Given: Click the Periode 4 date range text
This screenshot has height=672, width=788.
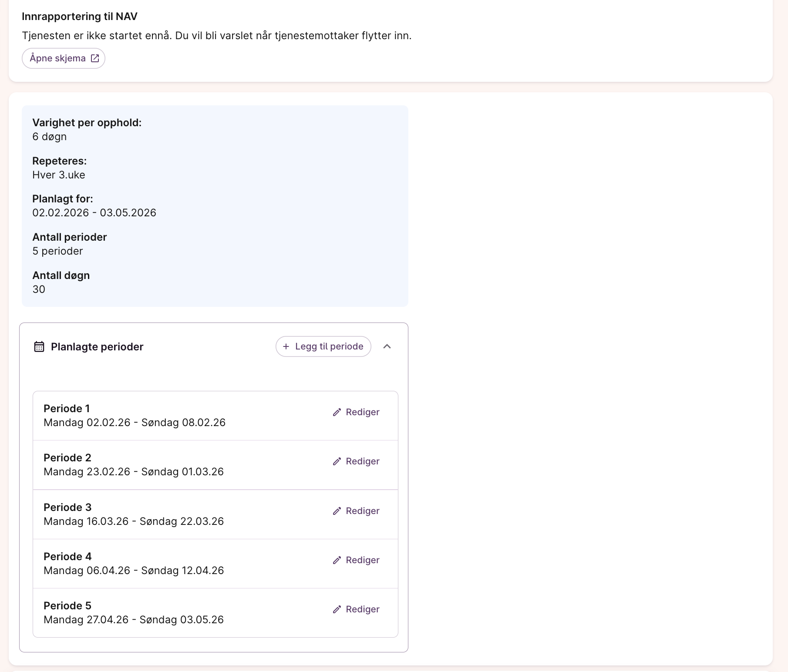Looking at the screenshot, I should click(134, 571).
